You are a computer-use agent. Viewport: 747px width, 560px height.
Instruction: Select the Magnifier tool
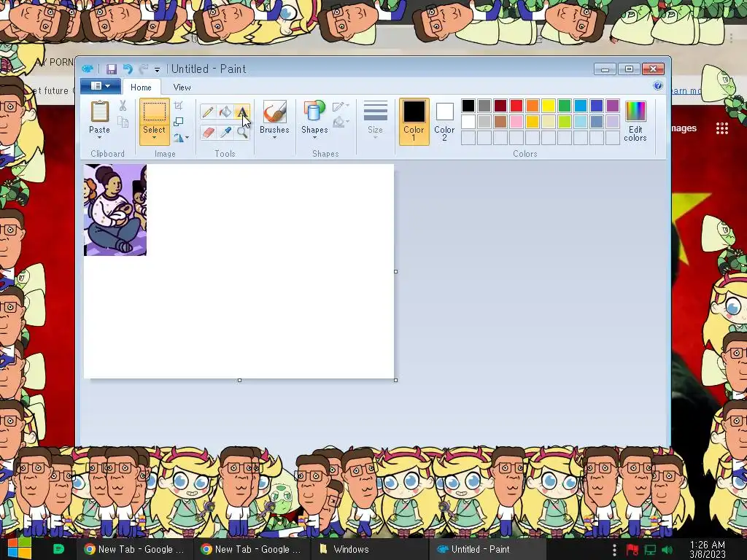click(x=242, y=132)
